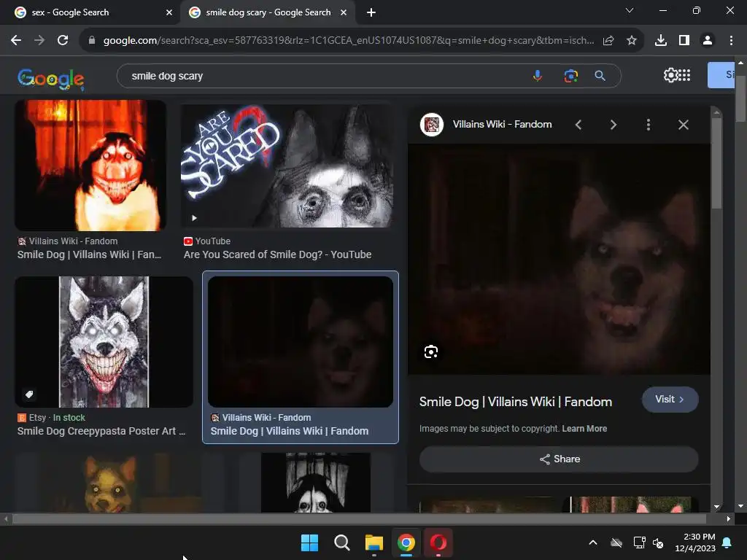Open the 'Are You Scared' video thumbnail
This screenshot has width=747, height=560.
pyautogui.click(x=287, y=166)
